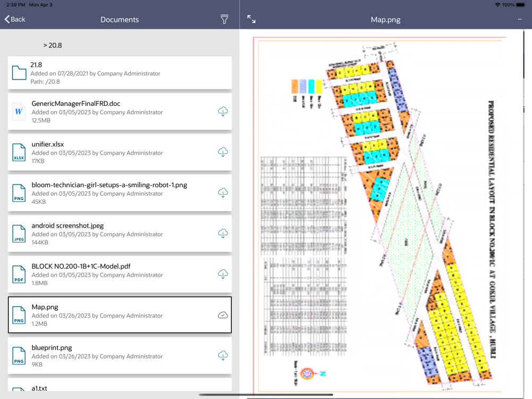Open the 21.8 folder
The height and width of the screenshot is (399, 532).
120,73
